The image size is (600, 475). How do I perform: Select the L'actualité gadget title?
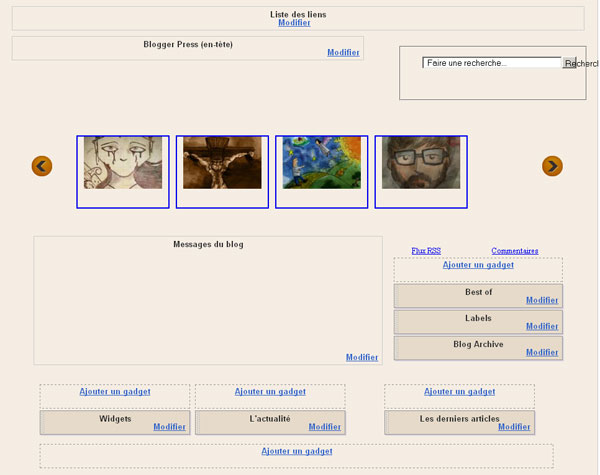coord(270,419)
